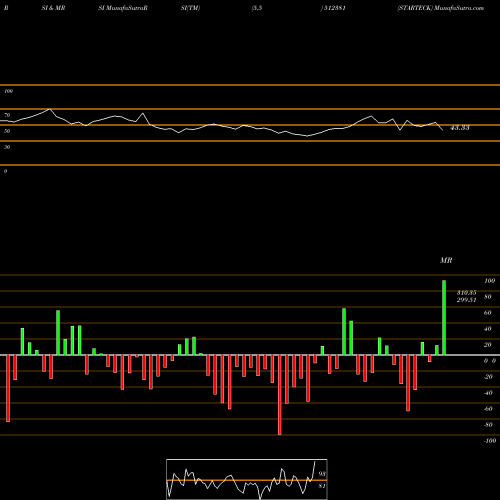Click the -80 label on MR right axis
The height and width of the screenshot is (500, 500).
(488, 425)
